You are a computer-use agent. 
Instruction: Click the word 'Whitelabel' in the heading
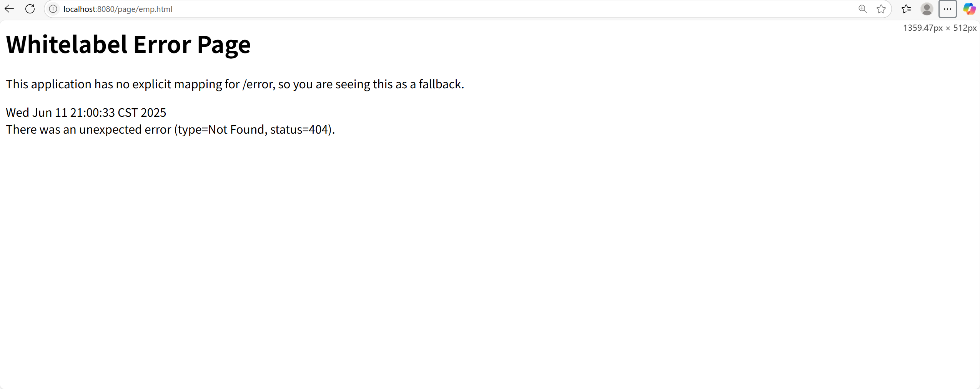pos(67,45)
